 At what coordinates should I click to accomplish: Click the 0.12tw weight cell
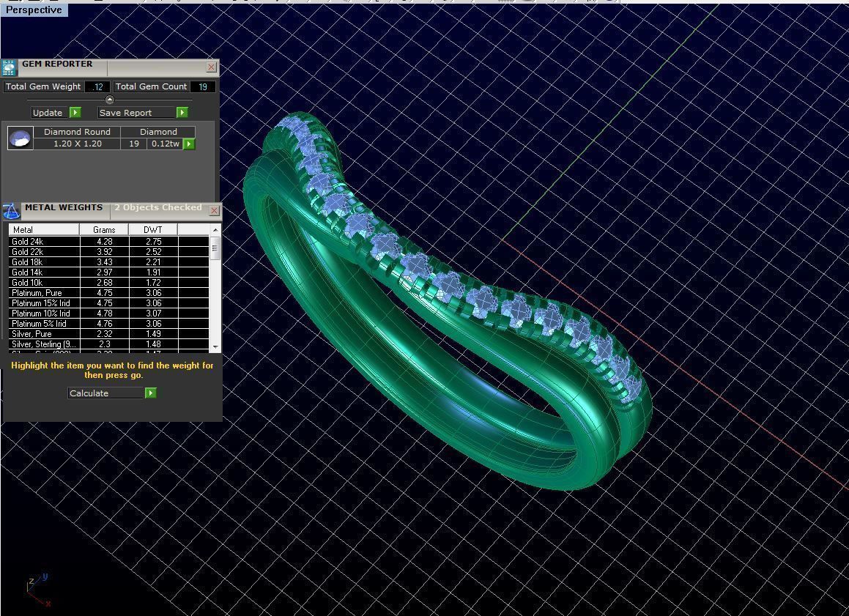pyautogui.click(x=165, y=144)
